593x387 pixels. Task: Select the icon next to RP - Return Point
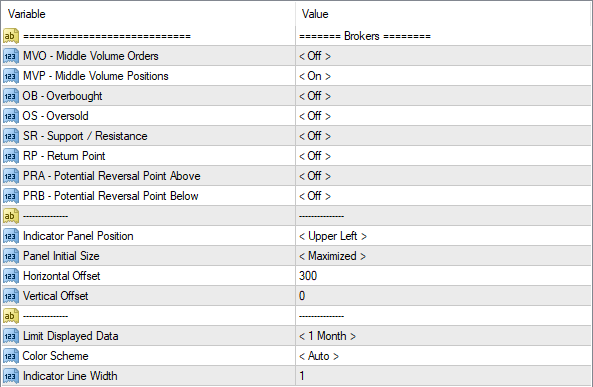pos(11,156)
